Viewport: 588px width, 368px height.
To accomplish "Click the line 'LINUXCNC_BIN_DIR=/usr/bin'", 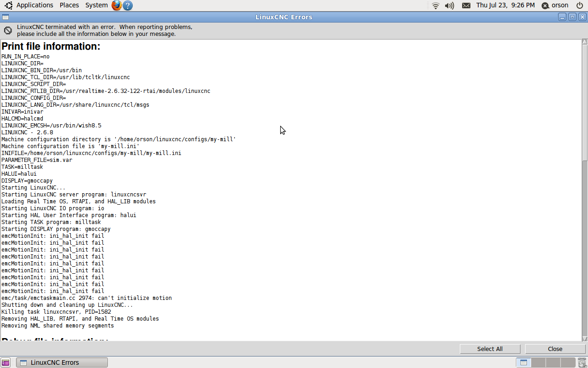I will click(41, 70).
